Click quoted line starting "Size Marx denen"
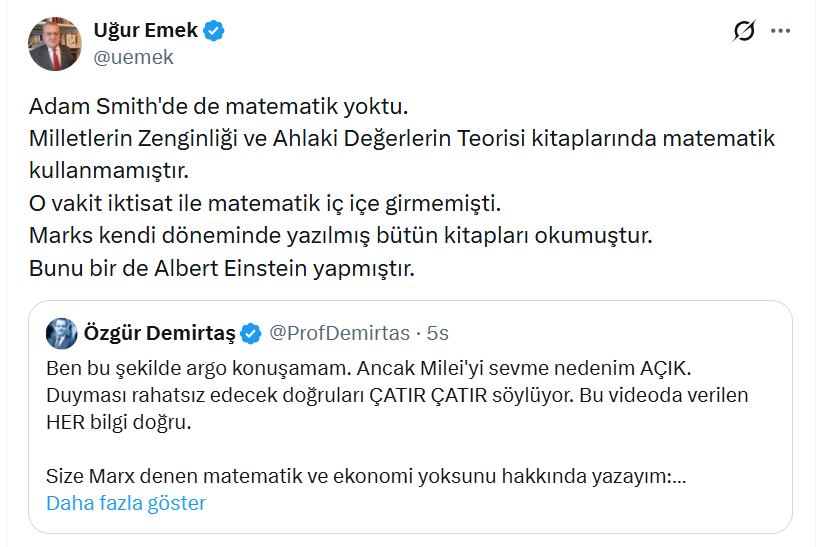 tap(366, 477)
